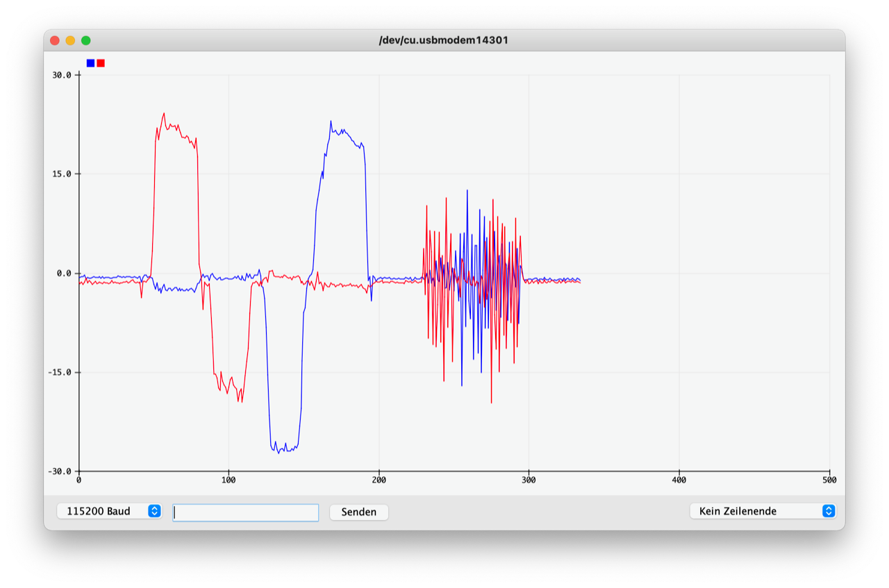Click the Senden button
This screenshot has width=889, height=588.
pyautogui.click(x=359, y=512)
